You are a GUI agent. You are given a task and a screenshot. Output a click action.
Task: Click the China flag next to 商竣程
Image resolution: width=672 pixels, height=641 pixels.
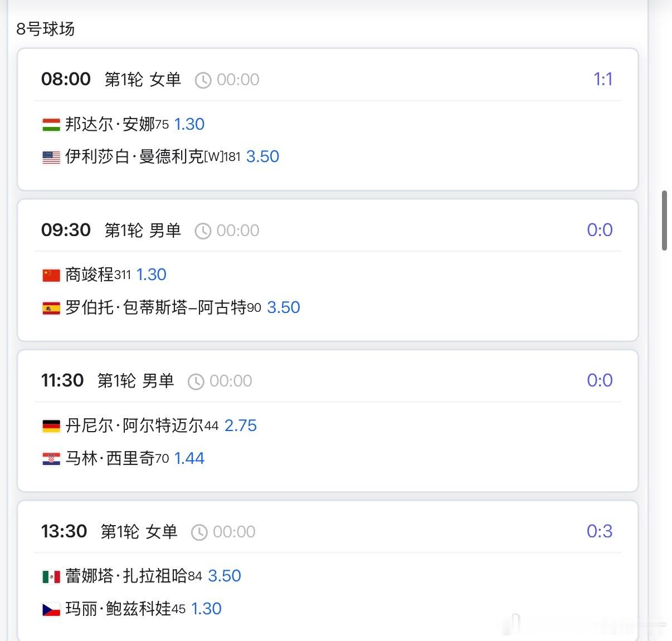pos(51,275)
